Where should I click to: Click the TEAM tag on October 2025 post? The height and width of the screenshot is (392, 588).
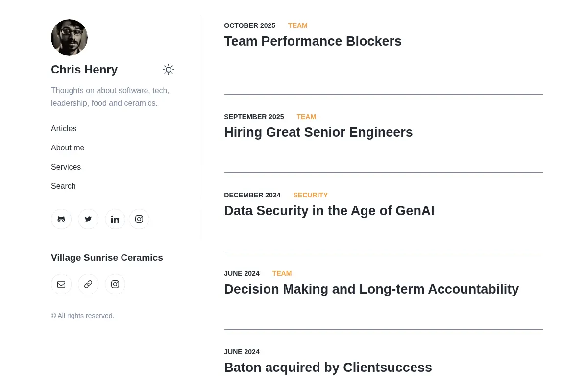298,25
